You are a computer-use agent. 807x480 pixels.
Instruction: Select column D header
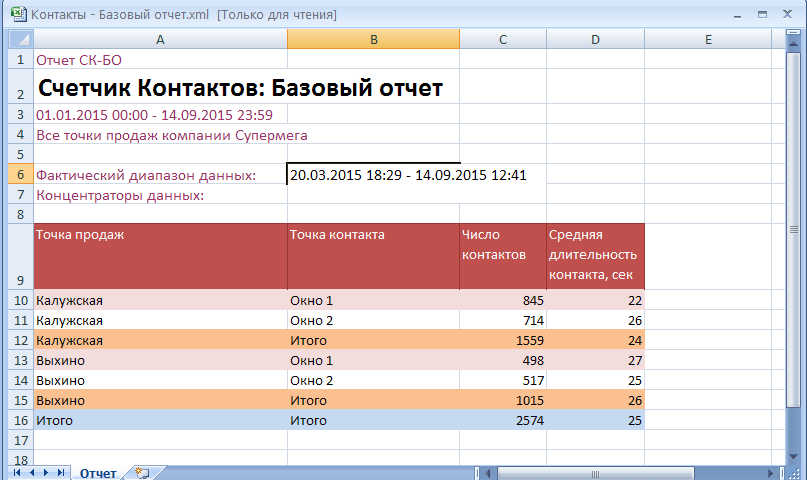tap(595, 40)
